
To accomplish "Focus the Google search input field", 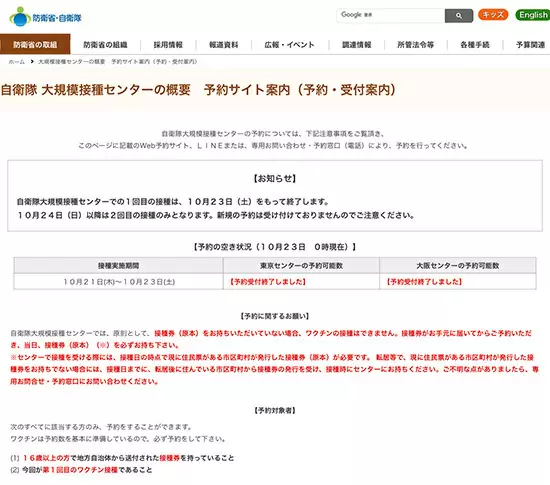I will click(391, 15).
